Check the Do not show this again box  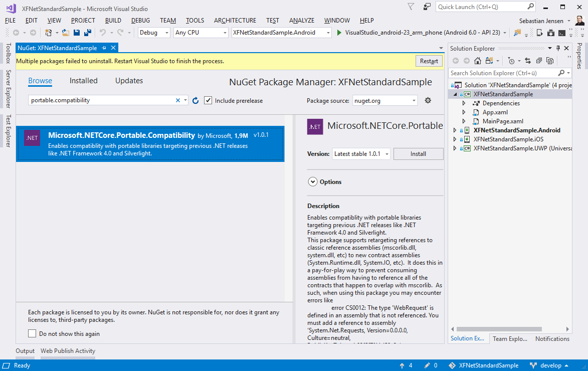point(33,333)
